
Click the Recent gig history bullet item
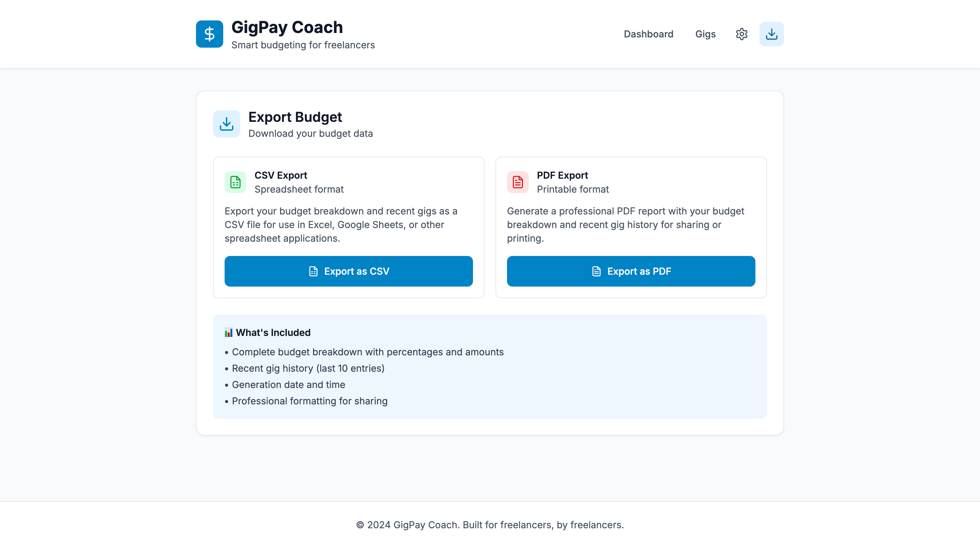(308, 368)
